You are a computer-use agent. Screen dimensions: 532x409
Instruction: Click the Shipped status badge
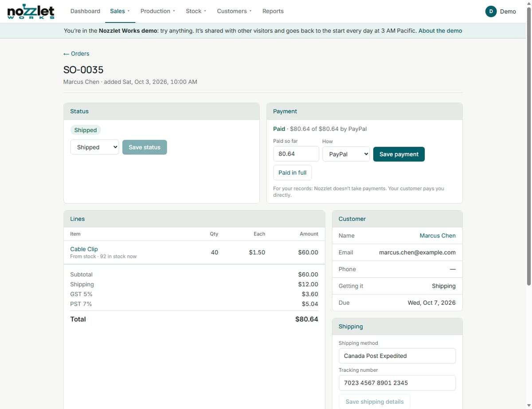(86, 130)
